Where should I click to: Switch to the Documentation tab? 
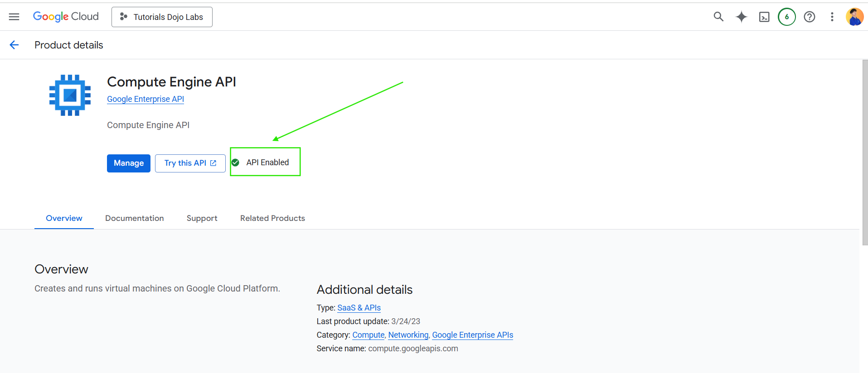[x=134, y=218]
